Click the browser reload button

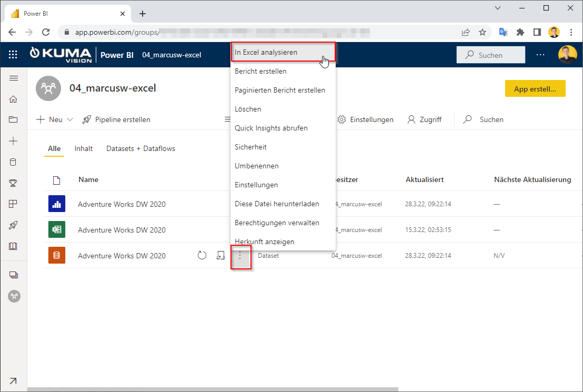click(46, 32)
